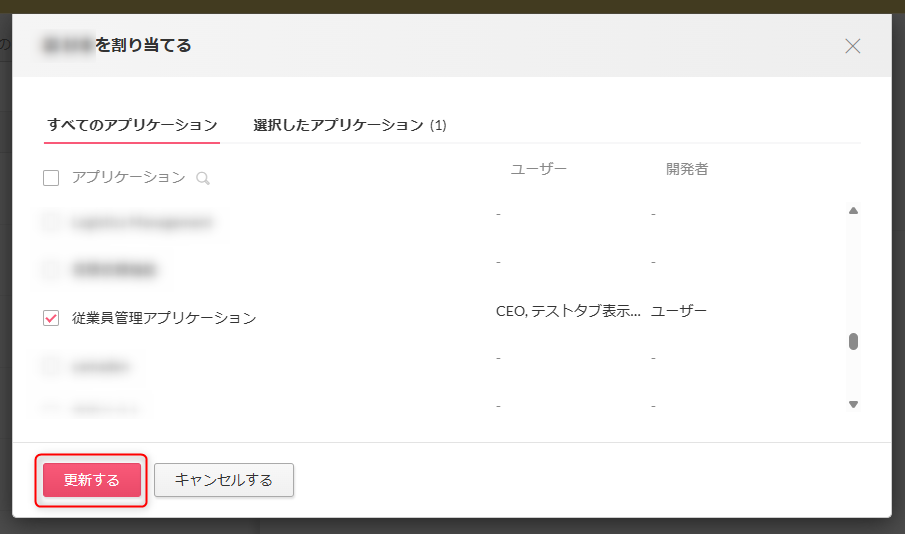
Task: Open the 選択したアプリケーション tab
Action: [x=349, y=125]
